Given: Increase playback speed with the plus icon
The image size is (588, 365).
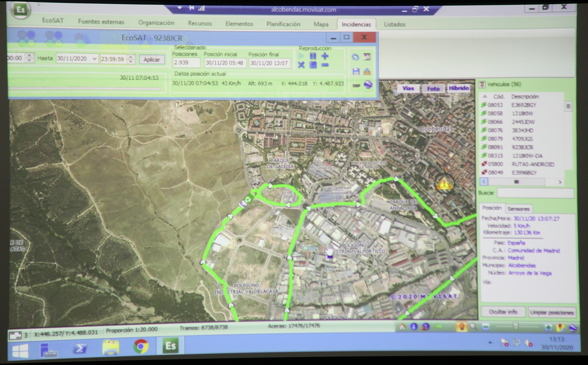Looking at the screenshot, I should coord(325,56).
